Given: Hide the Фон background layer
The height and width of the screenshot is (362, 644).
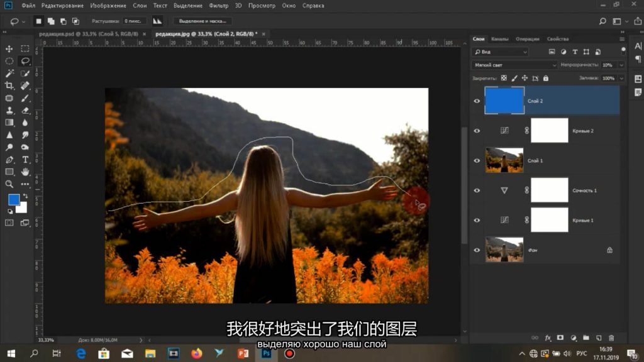Looking at the screenshot, I should [x=477, y=250].
